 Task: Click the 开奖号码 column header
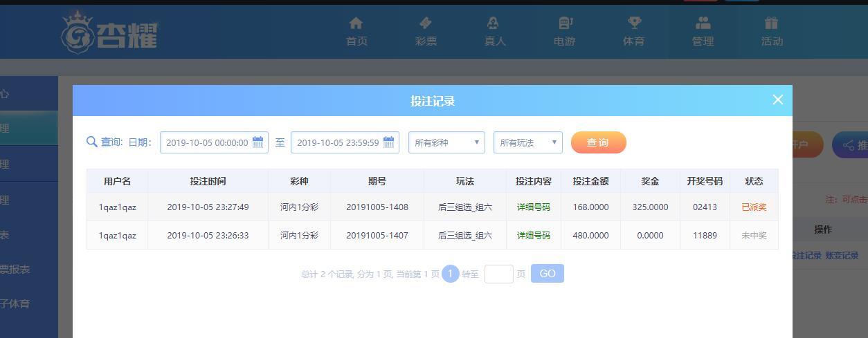pyautogui.click(x=705, y=181)
